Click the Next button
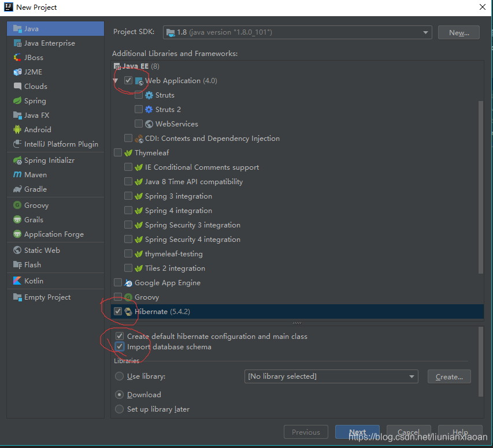This screenshot has height=448, width=493. 357,432
